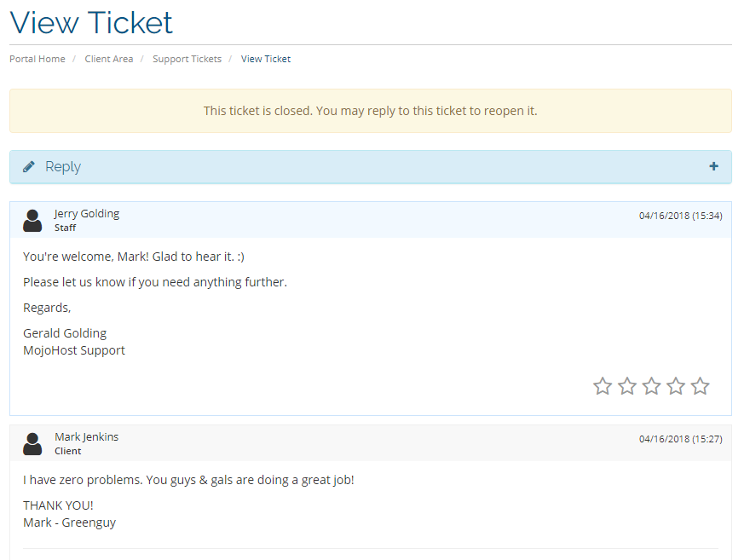Click the 04/16/2018 (15:27) timestamp

click(x=680, y=439)
